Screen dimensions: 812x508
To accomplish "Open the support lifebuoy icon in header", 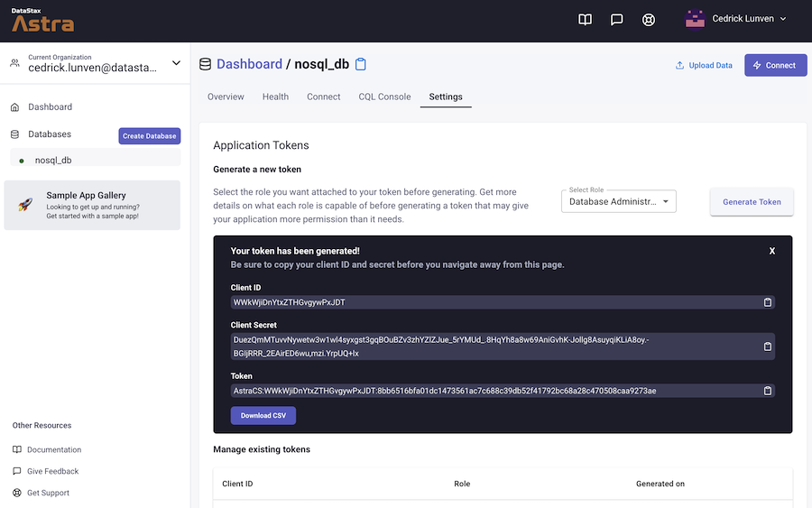I will pyautogui.click(x=649, y=20).
